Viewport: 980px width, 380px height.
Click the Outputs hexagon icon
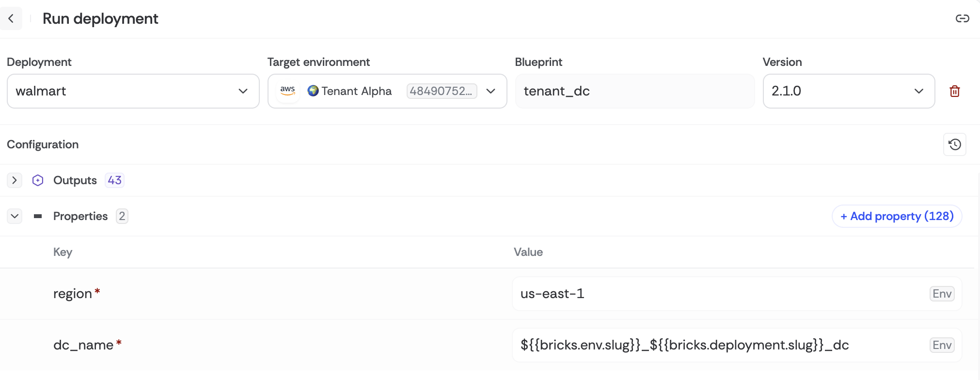pyautogui.click(x=38, y=180)
